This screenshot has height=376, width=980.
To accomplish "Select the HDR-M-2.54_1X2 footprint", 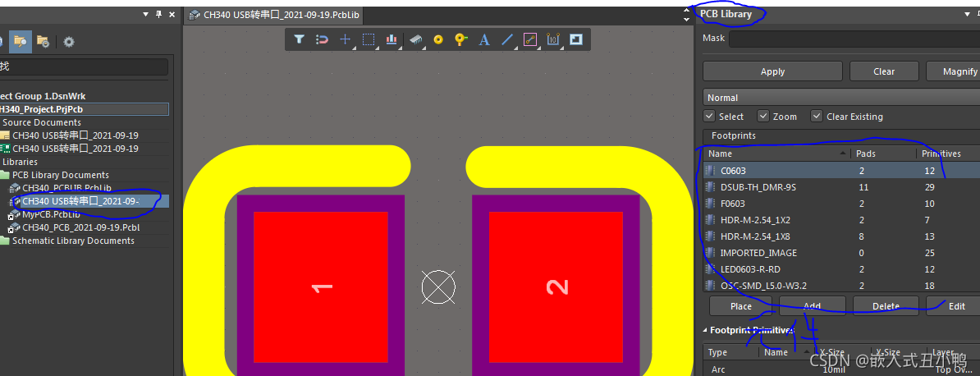I will point(841,219).
